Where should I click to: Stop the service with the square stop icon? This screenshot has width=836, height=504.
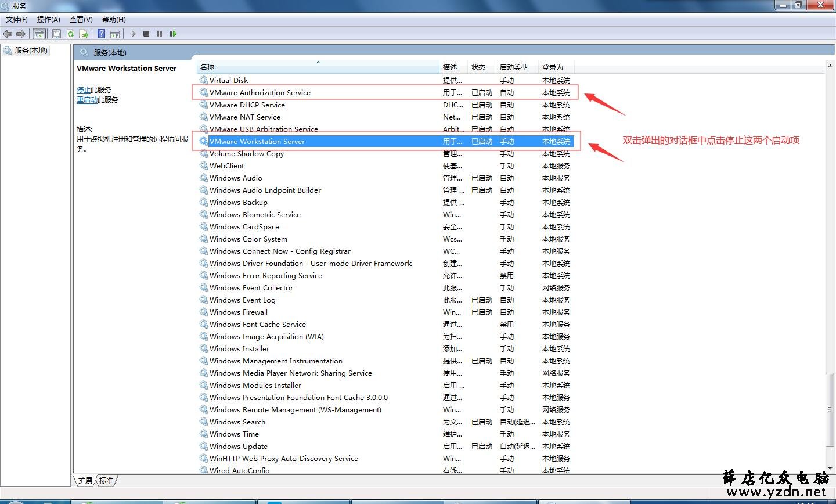(146, 34)
